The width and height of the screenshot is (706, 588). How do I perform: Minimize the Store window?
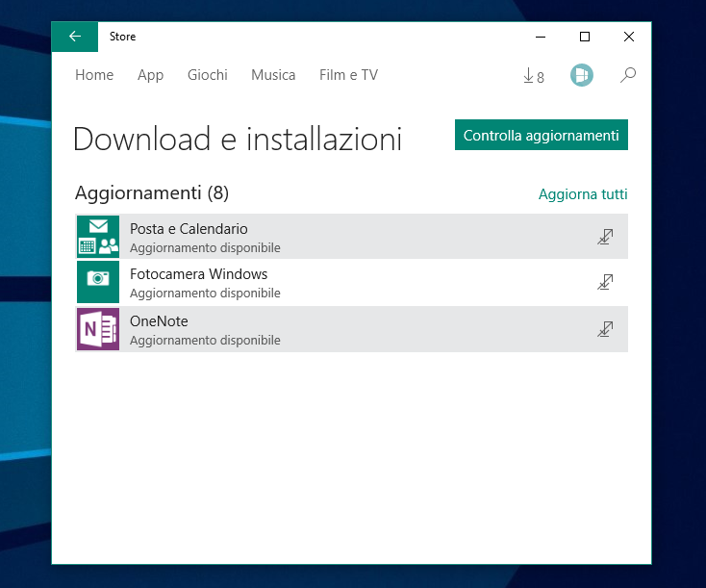(x=541, y=37)
